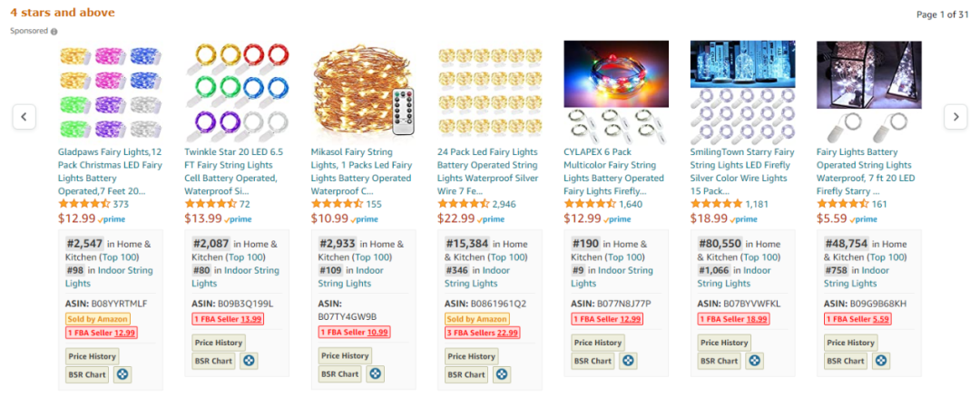Viewport: 980px width, 397px height.
Task: Click the blue circular icon beside Mikasol BSR Chart
Action: [x=375, y=374]
